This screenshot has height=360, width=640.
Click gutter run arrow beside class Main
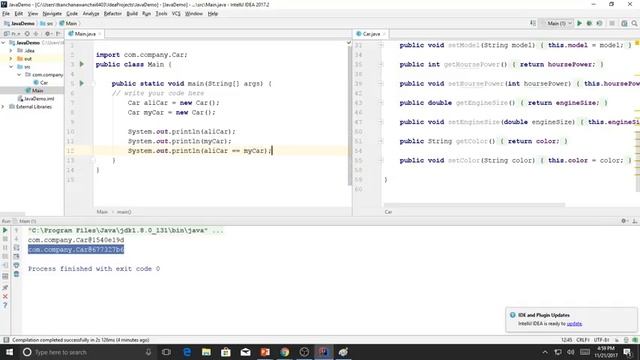(82, 64)
